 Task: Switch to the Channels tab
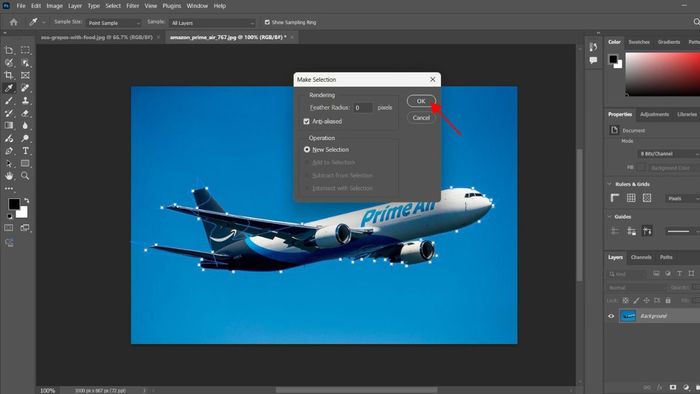pos(641,257)
